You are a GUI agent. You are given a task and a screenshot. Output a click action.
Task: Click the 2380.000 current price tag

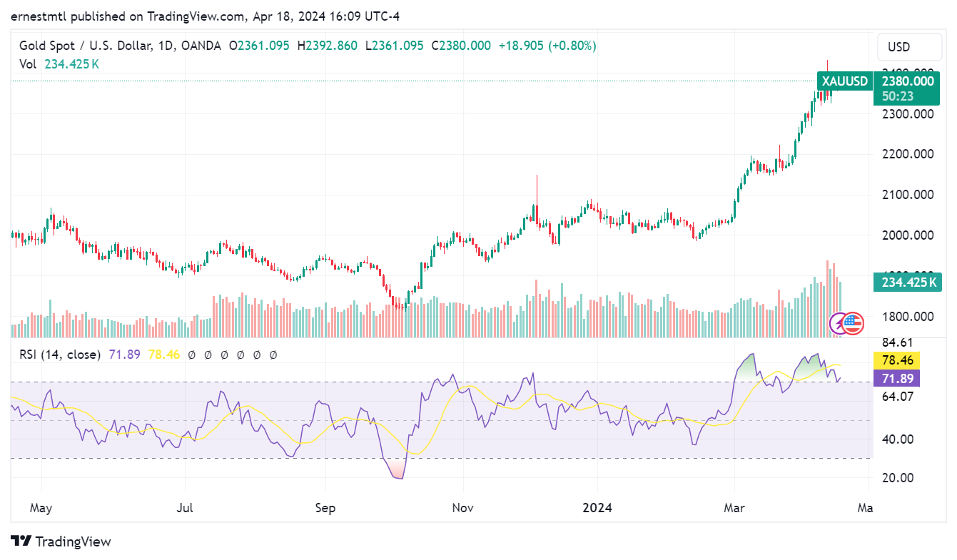coord(908,81)
